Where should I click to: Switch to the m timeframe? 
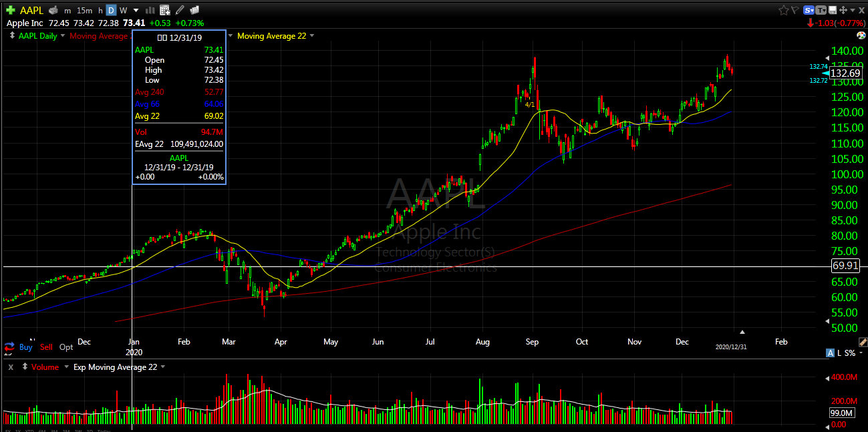[67, 10]
